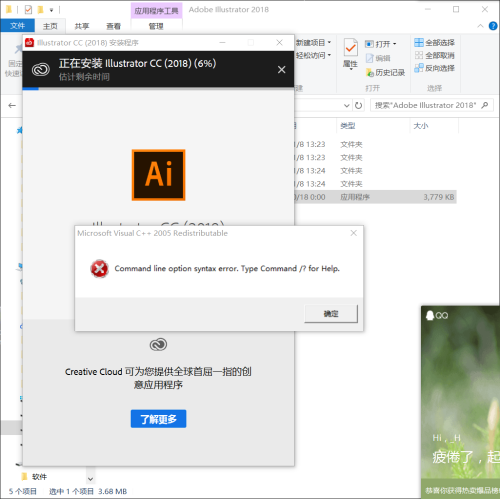The width and height of the screenshot is (500, 499).
Task: Open the 文件 tab in Explorer
Action: click(17, 26)
